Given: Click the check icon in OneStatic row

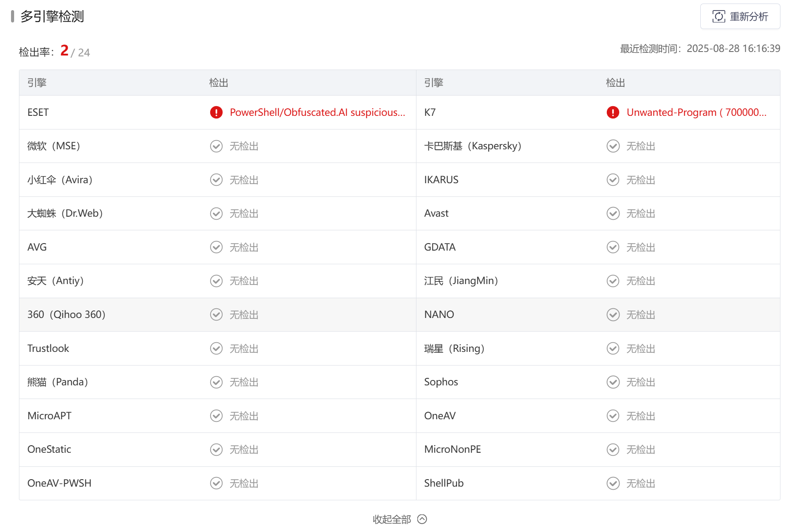Looking at the screenshot, I should coord(216,450).
